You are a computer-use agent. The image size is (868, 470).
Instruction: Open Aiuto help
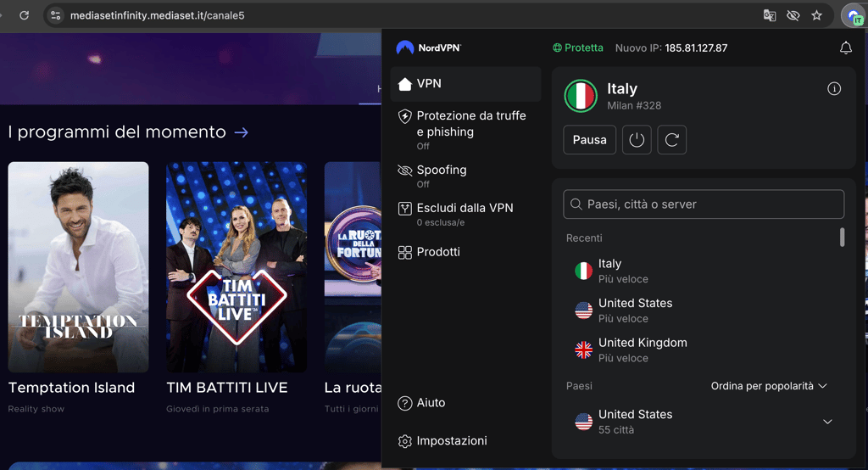(x=422, y=403)
